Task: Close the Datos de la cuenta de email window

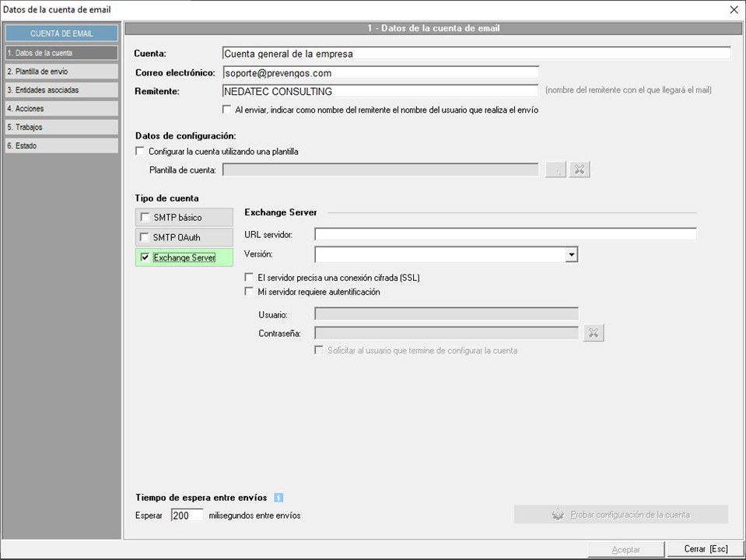Action: [734, 10]
